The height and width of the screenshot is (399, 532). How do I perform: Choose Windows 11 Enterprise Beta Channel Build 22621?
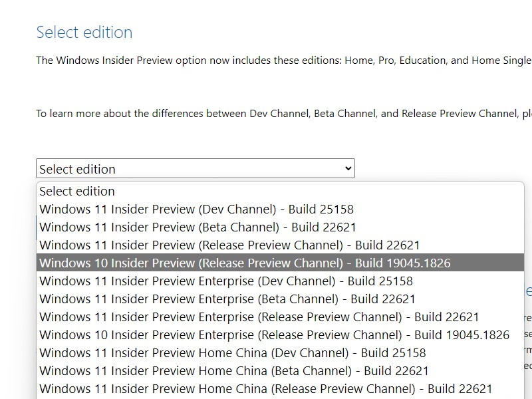(227, 299)
